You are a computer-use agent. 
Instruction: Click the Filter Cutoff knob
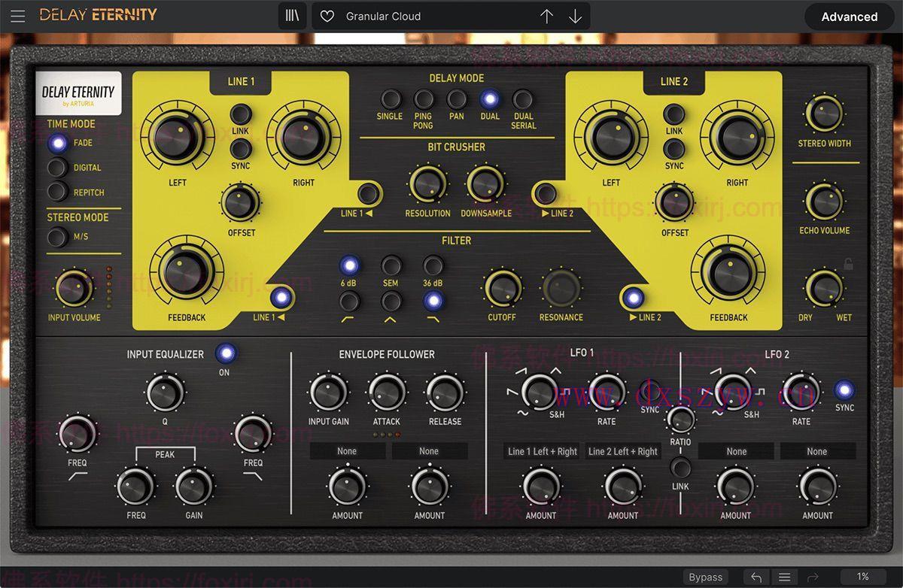tap(503, 288)
